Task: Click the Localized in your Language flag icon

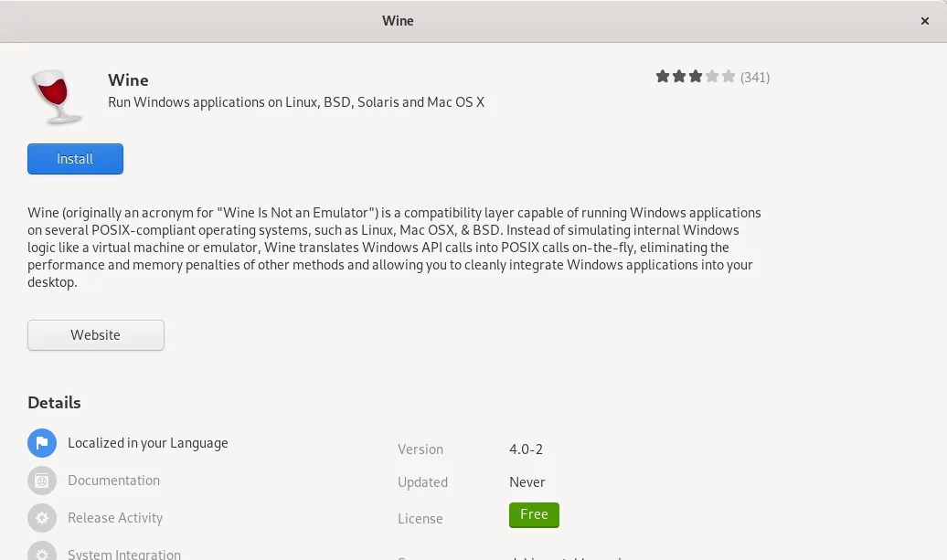Action: click(42, 444)
